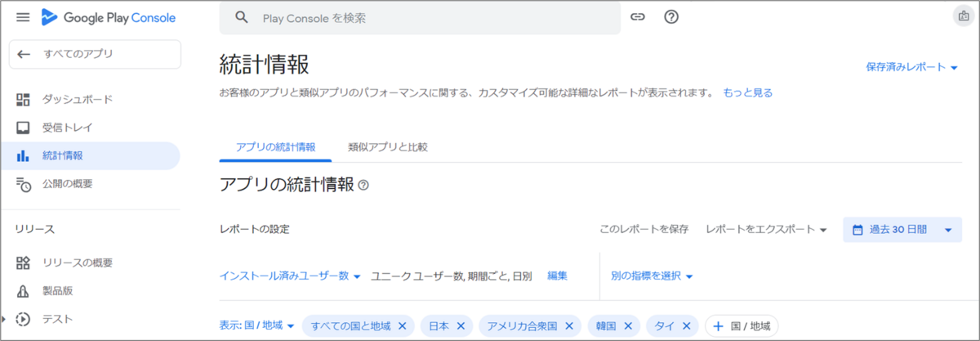Click the リリース section header
The image size is (980, 341).
click(x=35, y=229)
